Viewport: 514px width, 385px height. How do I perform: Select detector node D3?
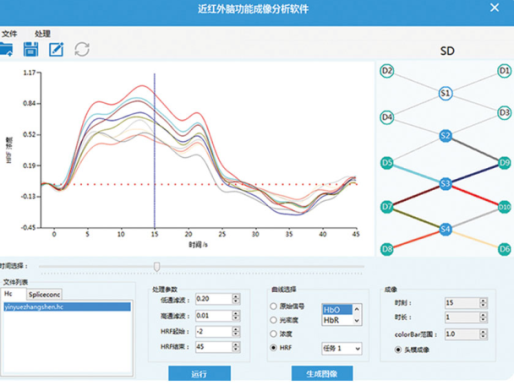click(x=504, y=113)
